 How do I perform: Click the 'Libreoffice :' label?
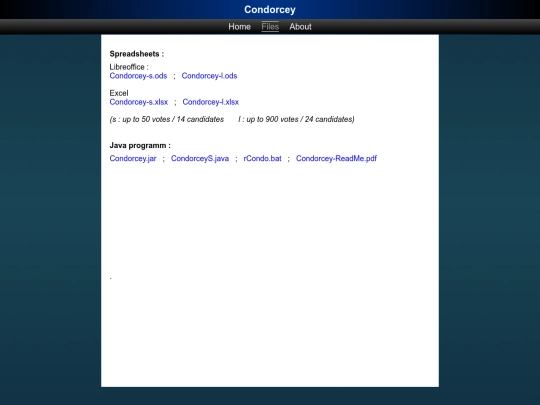(129, 67)
